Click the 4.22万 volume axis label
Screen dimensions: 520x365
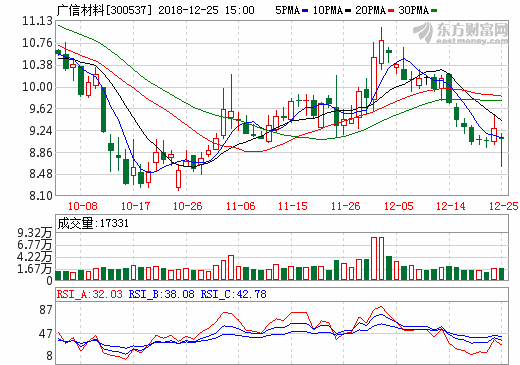[x=35, y=257]
